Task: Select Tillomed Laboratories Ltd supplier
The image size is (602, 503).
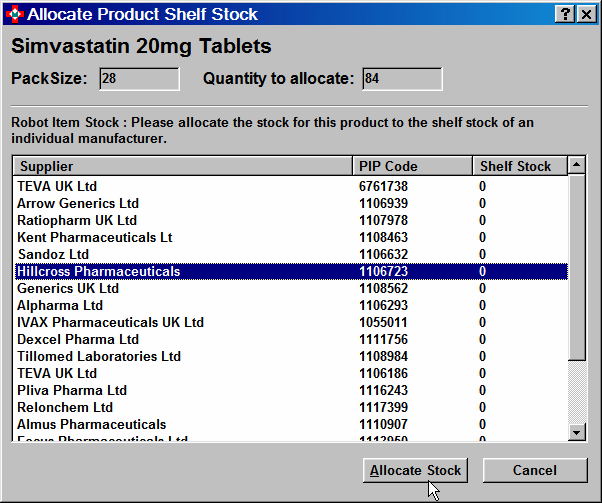Action: click(99, 356)
